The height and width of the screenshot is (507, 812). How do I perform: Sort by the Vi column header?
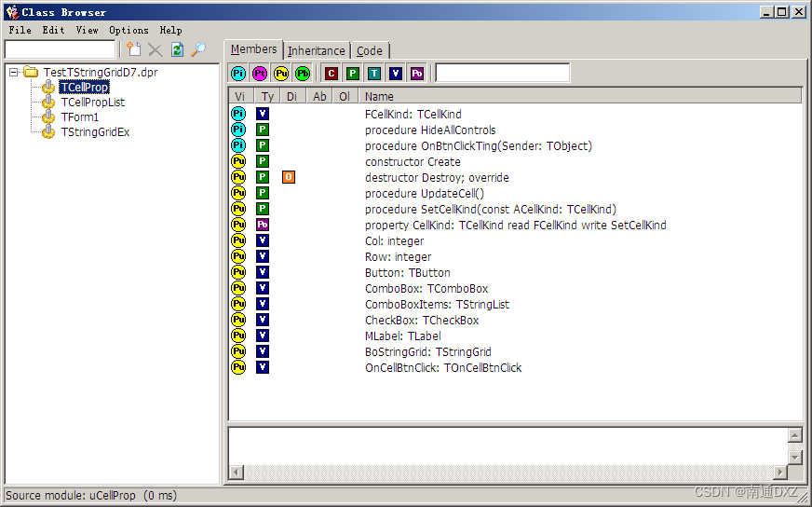[x=240, y=96]
